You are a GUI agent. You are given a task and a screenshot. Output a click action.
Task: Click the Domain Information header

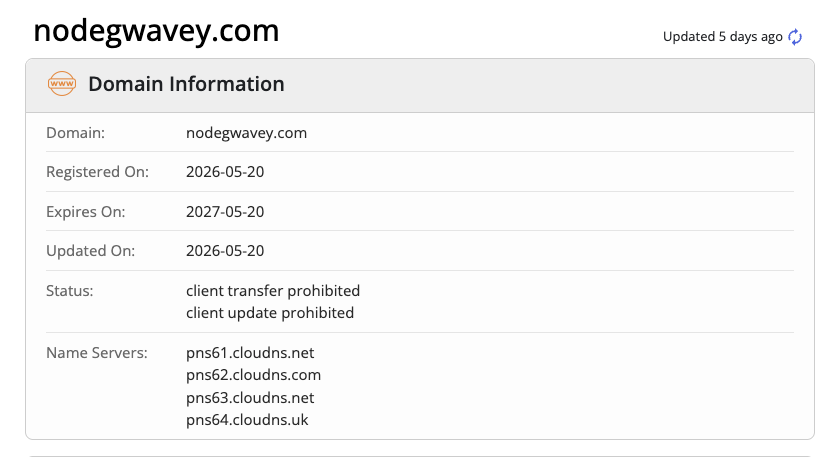click(x=186, y=84)
